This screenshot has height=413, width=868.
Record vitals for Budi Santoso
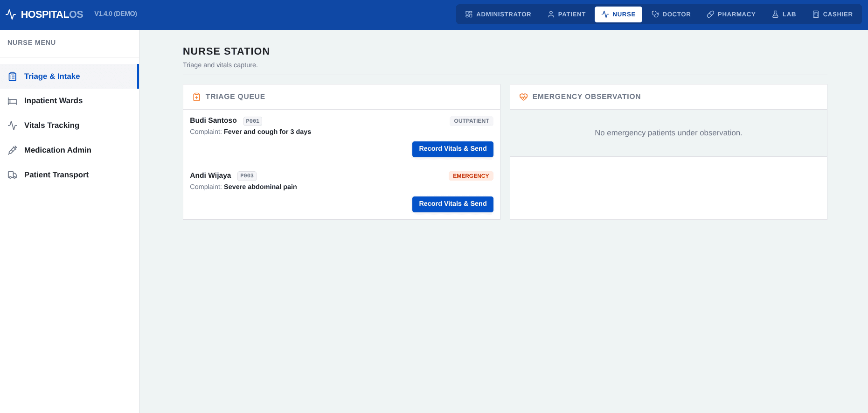click(453, 149)
